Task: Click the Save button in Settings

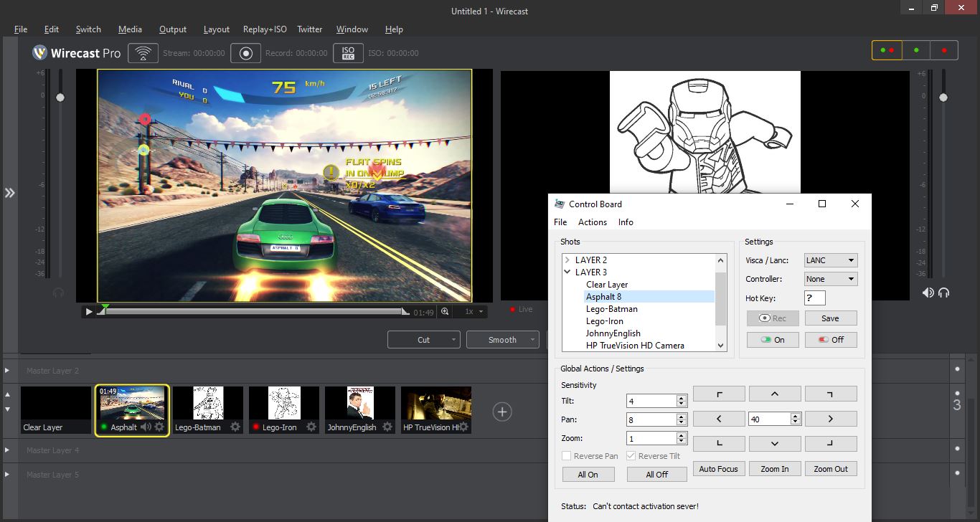Action: 831,318
